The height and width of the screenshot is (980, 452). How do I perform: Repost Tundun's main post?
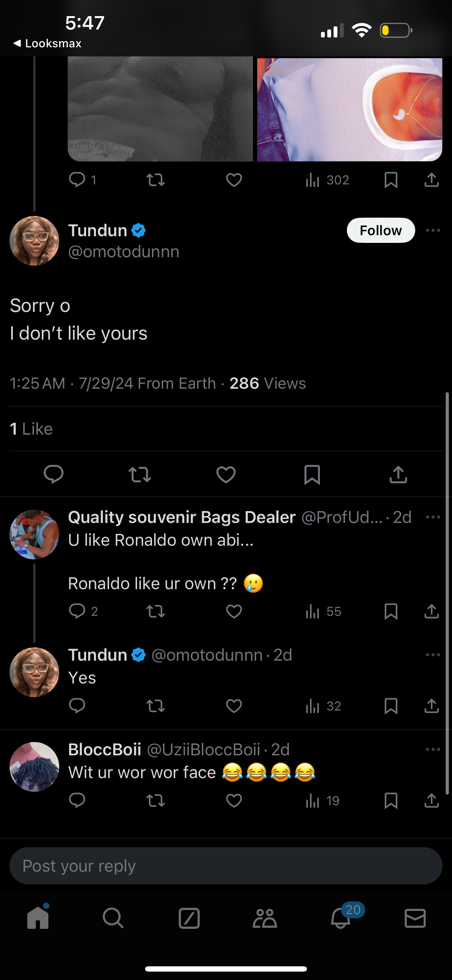point(140,474)
